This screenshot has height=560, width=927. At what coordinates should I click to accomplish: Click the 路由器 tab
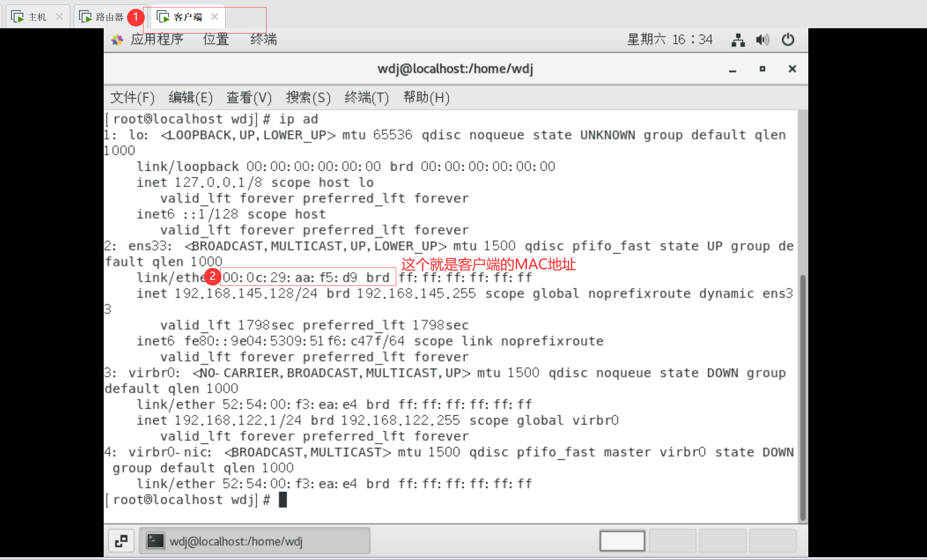[x=103, y=16]
